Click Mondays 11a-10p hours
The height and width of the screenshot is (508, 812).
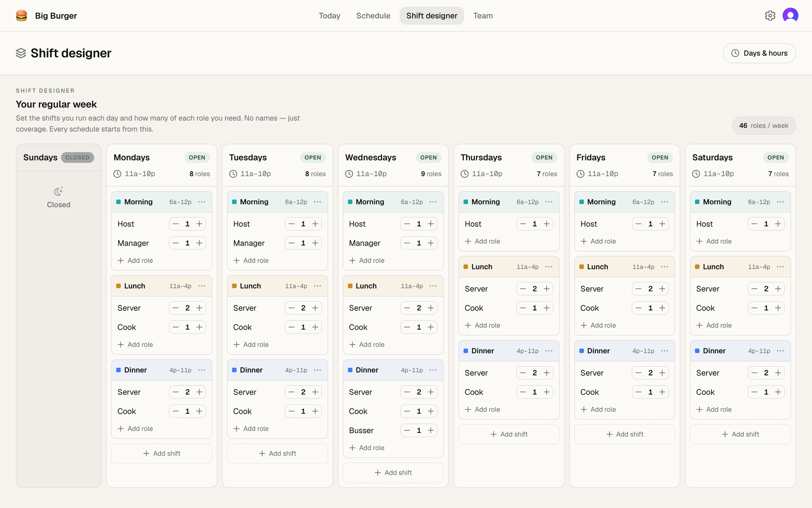(x=134, y=174)
